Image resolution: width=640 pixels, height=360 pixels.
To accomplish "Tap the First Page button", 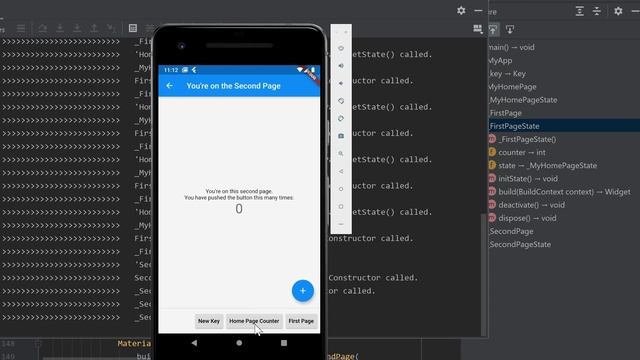I will [x=301, y=321].
